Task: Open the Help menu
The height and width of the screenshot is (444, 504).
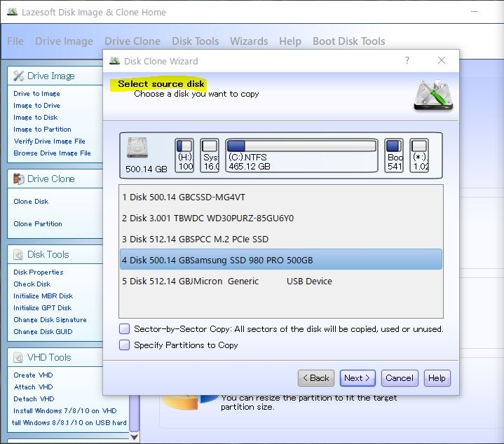Action: tap(290, 41)
